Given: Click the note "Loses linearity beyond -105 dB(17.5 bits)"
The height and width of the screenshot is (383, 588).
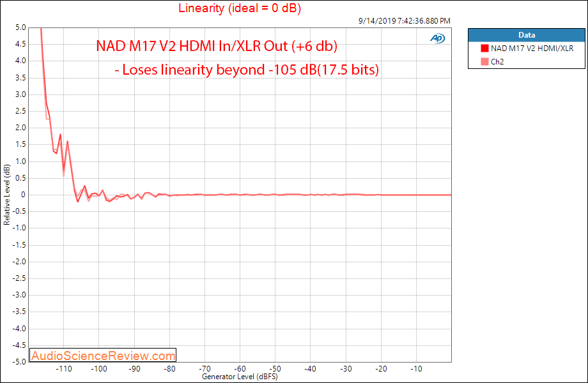Looking at the screenshot, I should (251, 70).
